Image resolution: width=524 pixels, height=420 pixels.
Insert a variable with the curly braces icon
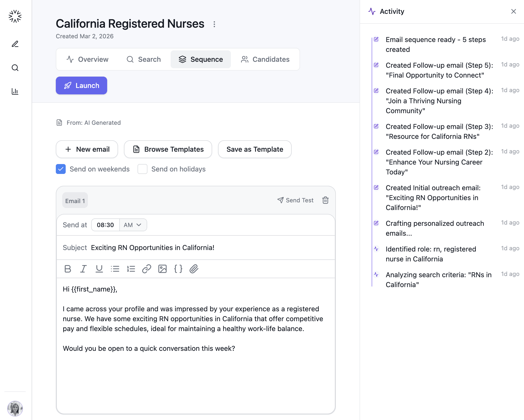pyautogui.click(x=178, y=269)
